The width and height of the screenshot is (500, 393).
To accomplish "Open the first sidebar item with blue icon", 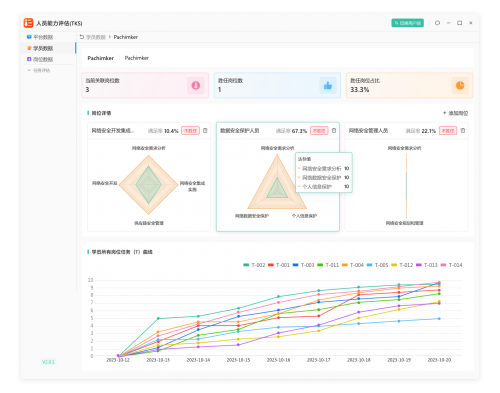I will pyautogui.click(x=40, y=37).
